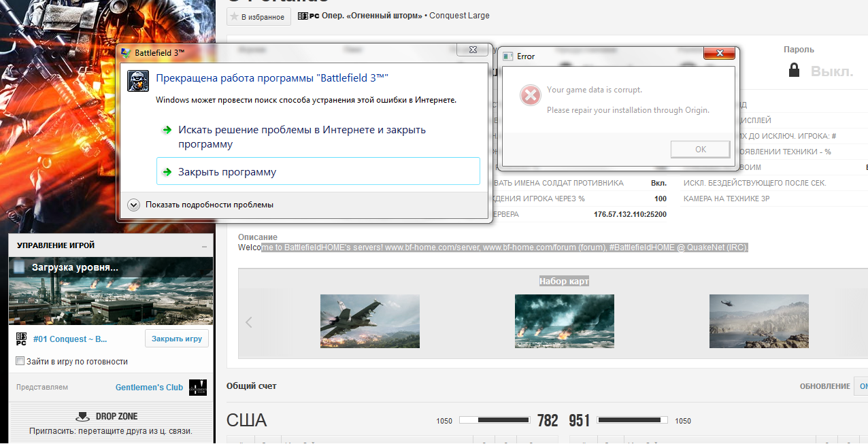Viewport: 868px width, 444px height.
Task: Click the server description text
Action: tap(493, 247)
